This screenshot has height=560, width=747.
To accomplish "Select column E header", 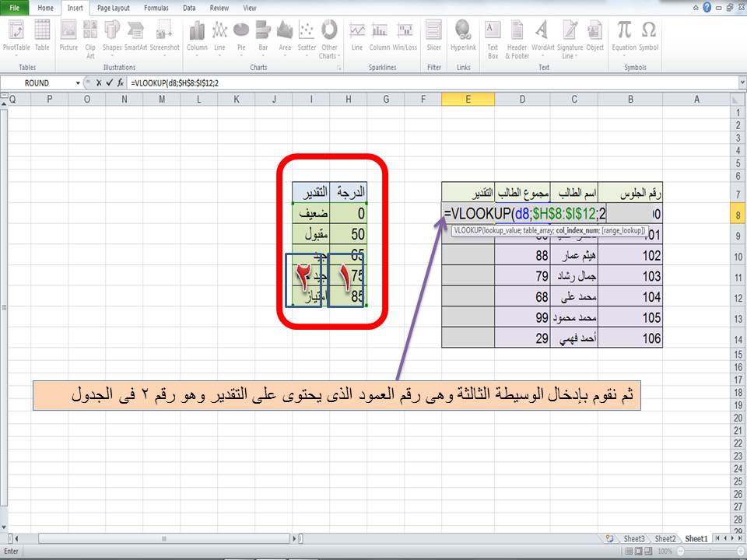I will point(468,99).
